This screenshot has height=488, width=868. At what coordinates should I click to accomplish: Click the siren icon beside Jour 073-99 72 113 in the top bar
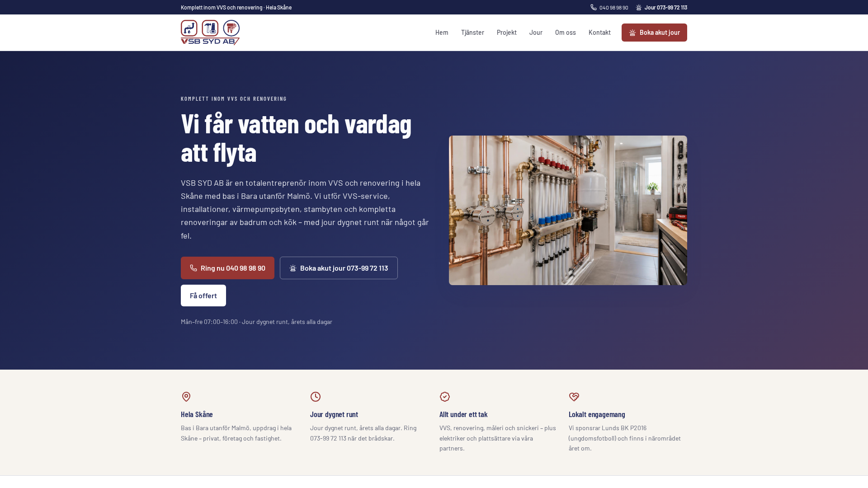[639, 7]
